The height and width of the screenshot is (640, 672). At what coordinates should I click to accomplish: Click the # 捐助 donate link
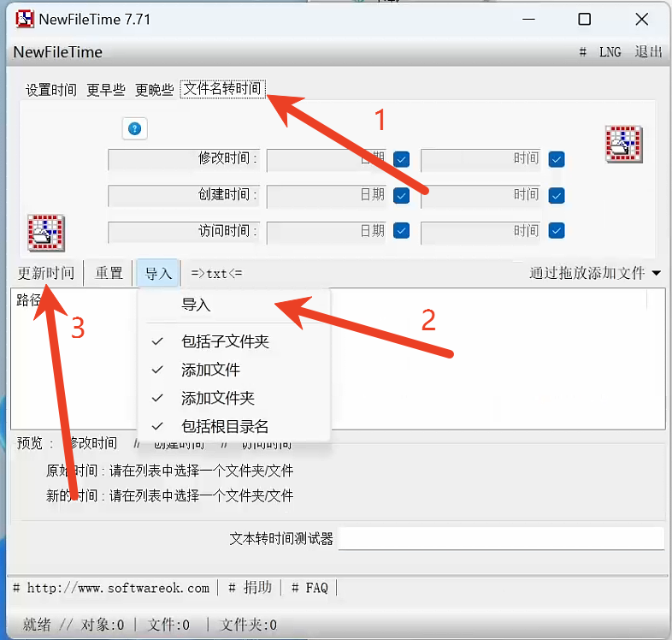(x=251, y=587)
